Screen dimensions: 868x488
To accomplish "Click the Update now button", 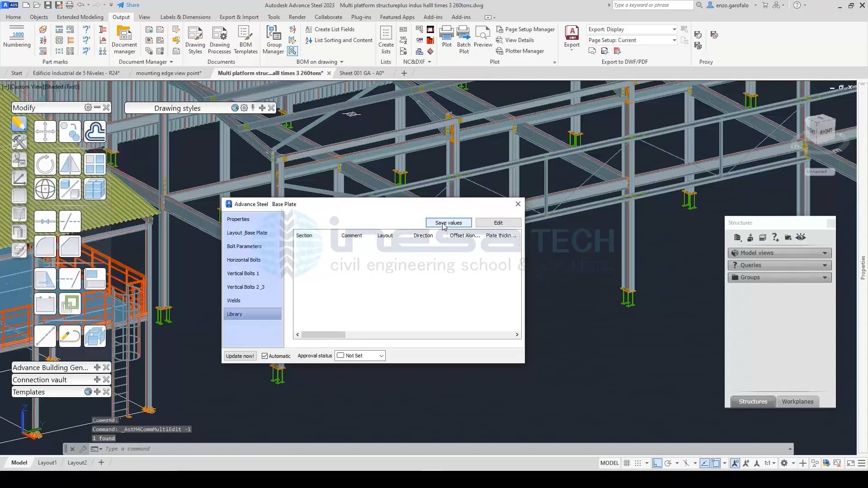I will pyautogui.click(x=240, y=356).
